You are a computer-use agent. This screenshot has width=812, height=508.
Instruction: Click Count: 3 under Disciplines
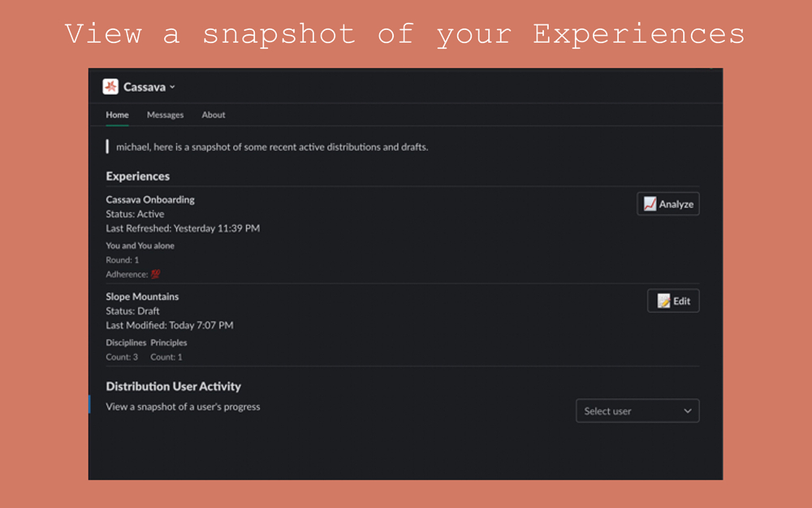tap(122, 357)
